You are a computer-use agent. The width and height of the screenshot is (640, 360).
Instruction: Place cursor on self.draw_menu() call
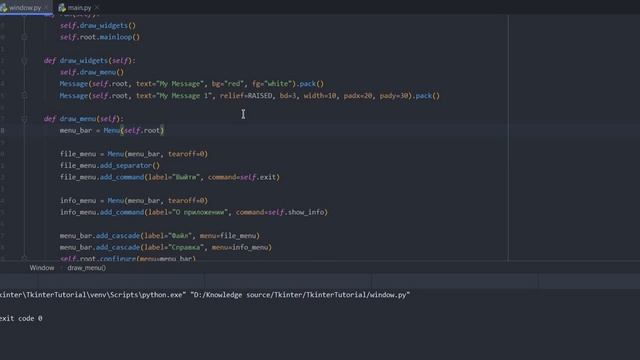[x=92, y=72]
